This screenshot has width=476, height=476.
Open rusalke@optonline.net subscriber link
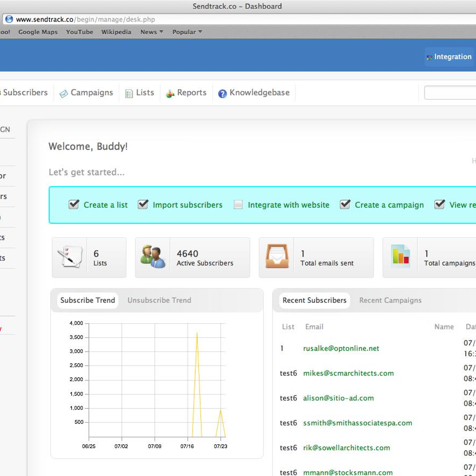pyautogui.click(x=341, y=348)
